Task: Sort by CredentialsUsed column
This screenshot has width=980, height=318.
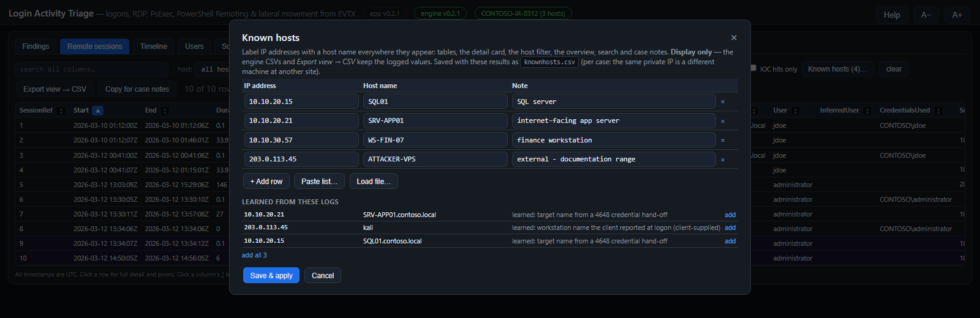Action: click(x=938, y=111)
